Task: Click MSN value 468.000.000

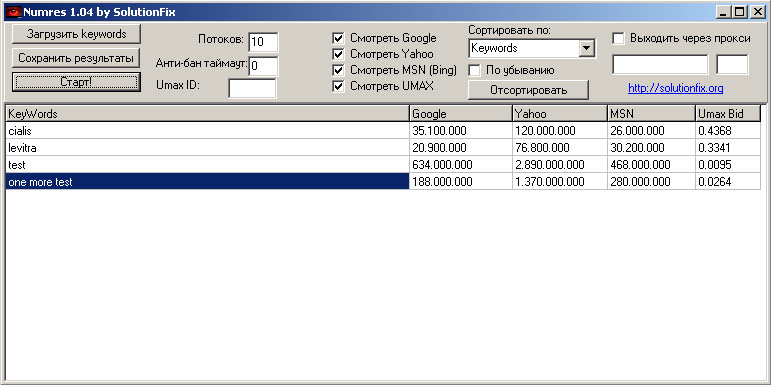Action: [640, 165]
